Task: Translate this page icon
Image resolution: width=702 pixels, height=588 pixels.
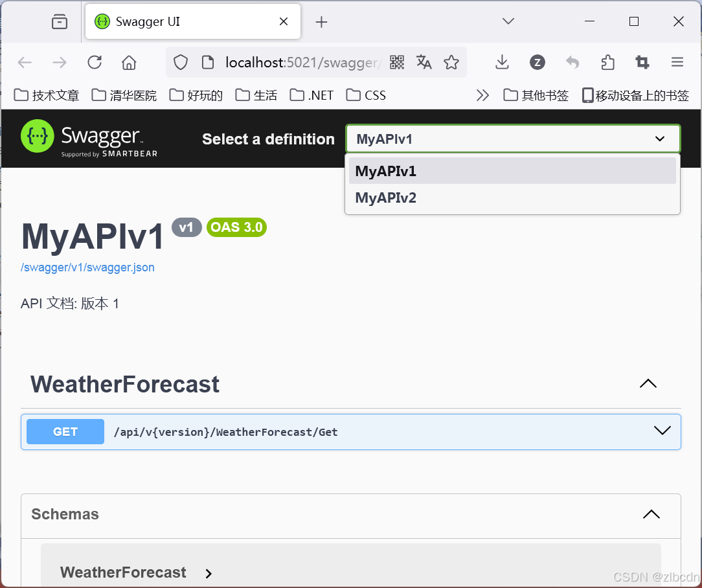Action: [x=424, y=62]
